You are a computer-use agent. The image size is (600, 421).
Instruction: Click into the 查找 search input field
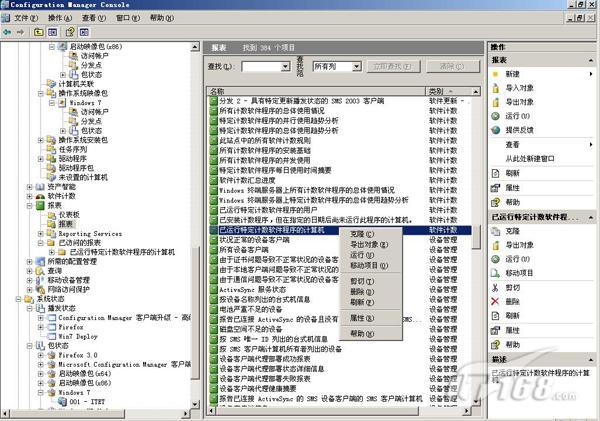(261, 67)
